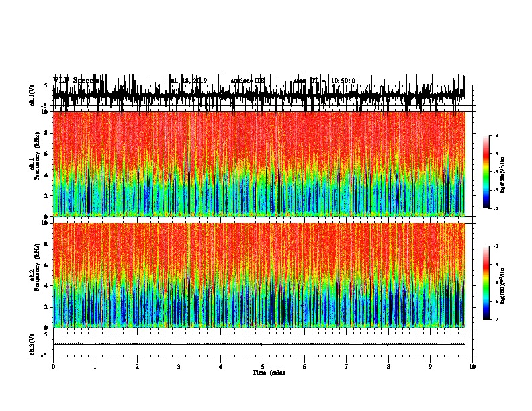
Task: Click the '6' kHz tick on the ch.2 frequency axis
Action: pyautogui.click(x=47, y=265)
